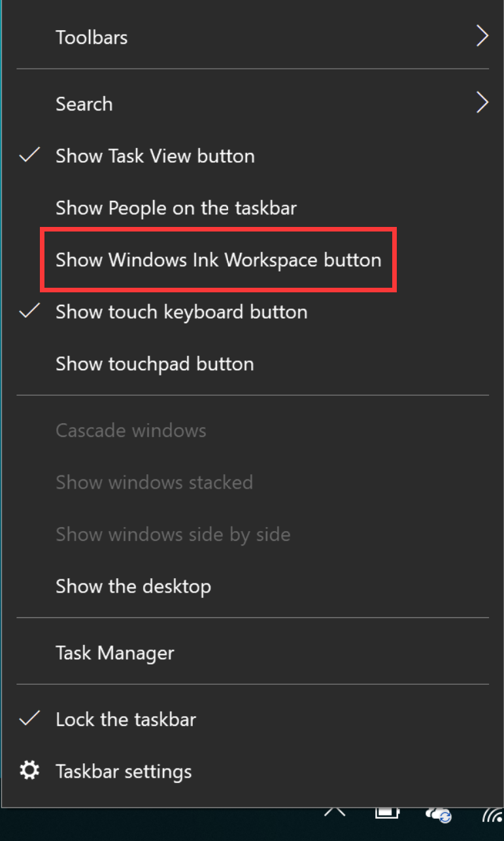Click the checkmark next to Show touch keyboard button

pos(29,311)
